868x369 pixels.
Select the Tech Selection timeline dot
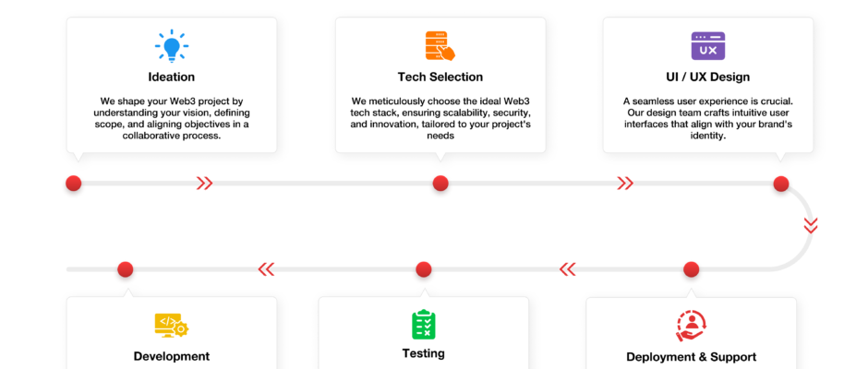pyautogui.click(x=440, y=184)
